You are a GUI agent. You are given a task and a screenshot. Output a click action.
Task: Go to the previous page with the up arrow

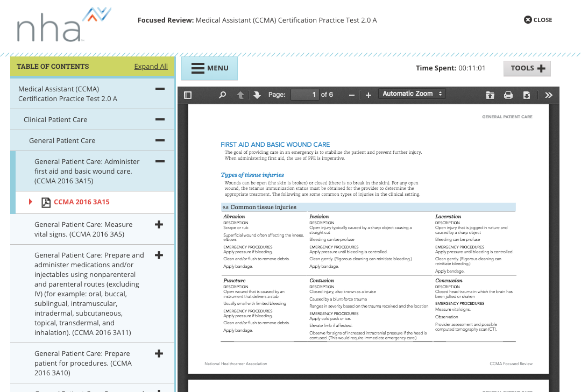(x=240, y=95)
